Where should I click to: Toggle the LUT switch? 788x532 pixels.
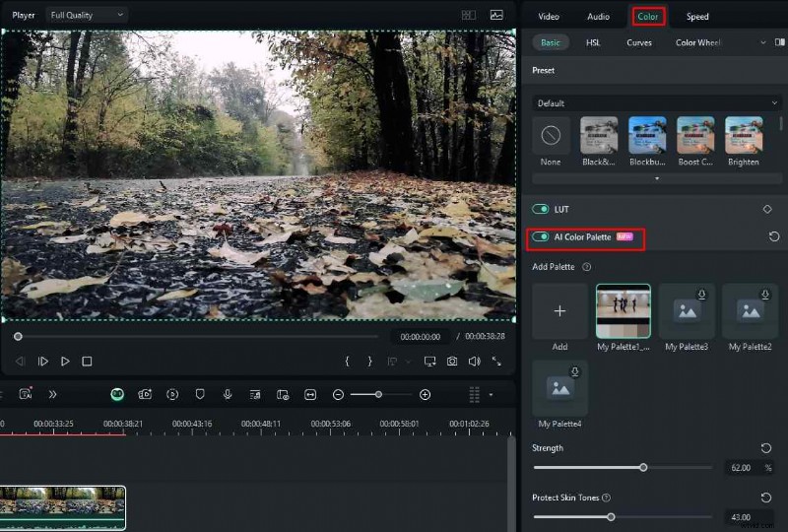(541, 209)
